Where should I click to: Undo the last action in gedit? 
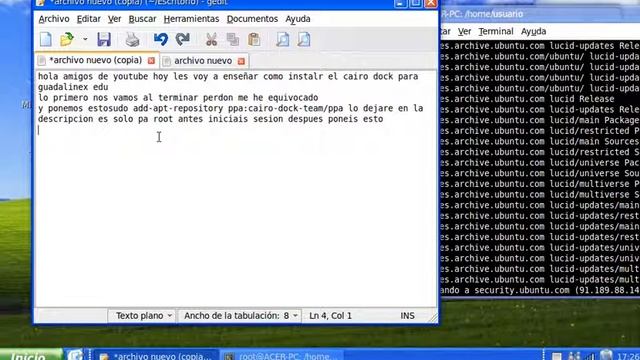point(161,40)
